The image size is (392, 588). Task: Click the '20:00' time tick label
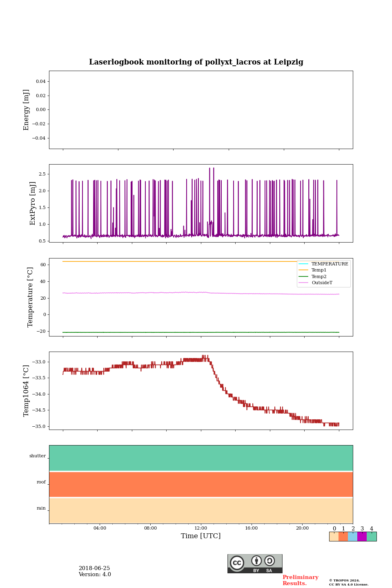302,528
